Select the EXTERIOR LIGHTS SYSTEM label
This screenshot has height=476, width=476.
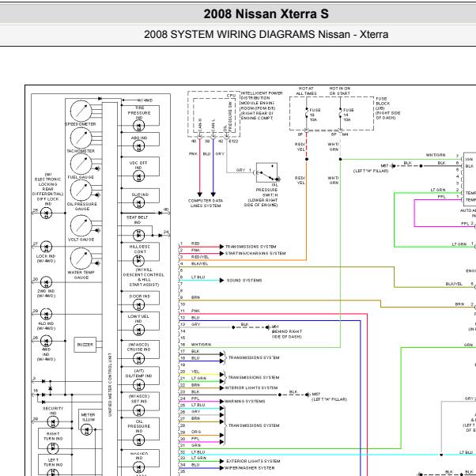point(254,461)
